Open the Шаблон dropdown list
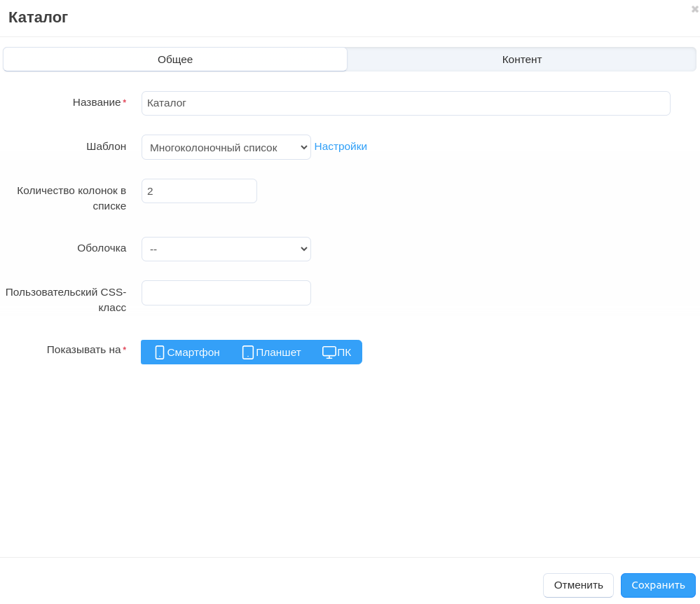 tap(226, 147)
